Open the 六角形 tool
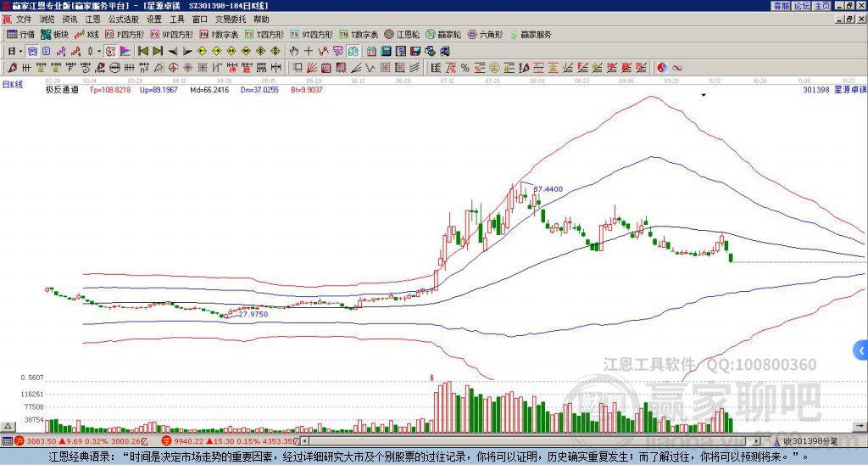The image size is (868, 465). tap(485, 34)
